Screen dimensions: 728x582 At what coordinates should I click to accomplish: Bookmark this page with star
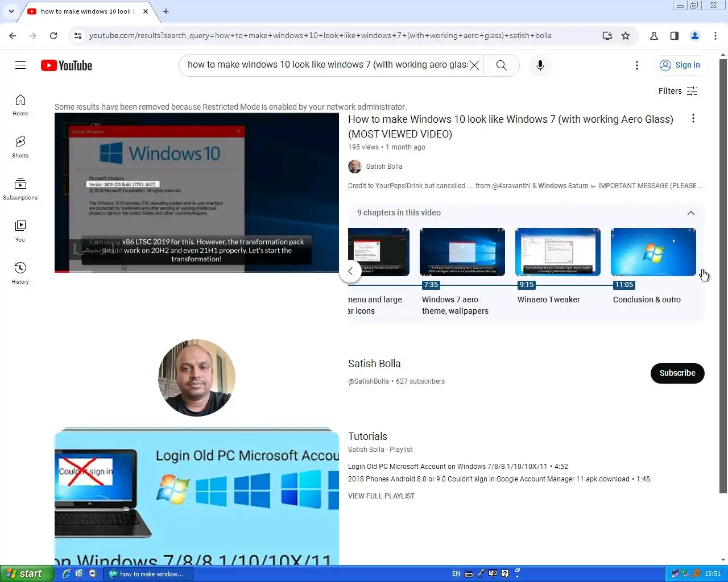coord(626,35)
